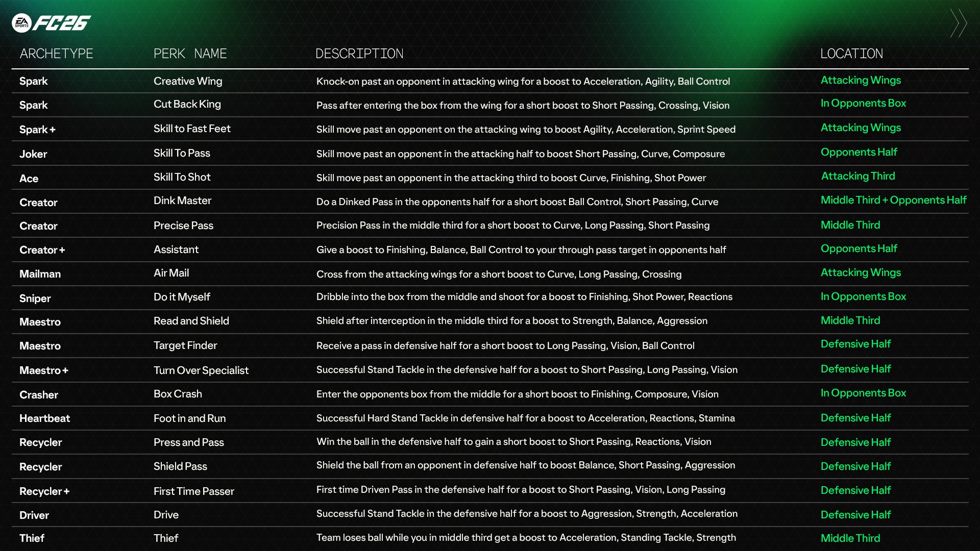Click In Opponents Box location for Do it Myself
Image resolution: width=980 pixels, height=551 pixels.
(x=863, y=296)
